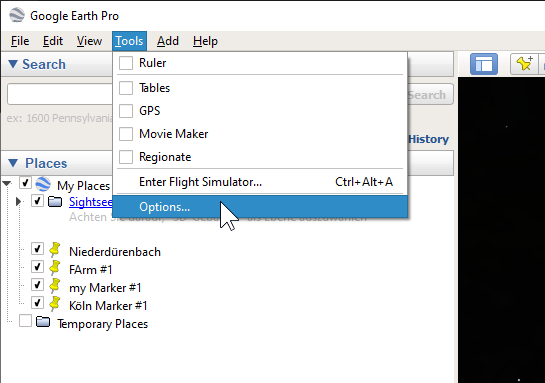Collapse the Places panel triangle

point(13,163)
